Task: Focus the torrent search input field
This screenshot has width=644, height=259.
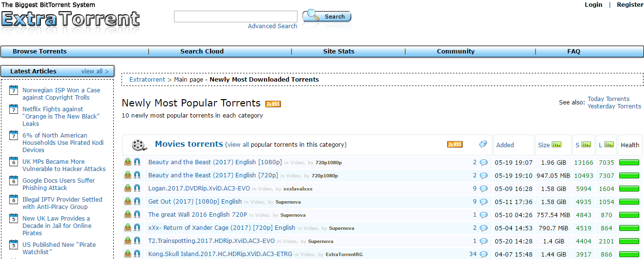Action: click(x=235, y=17)
